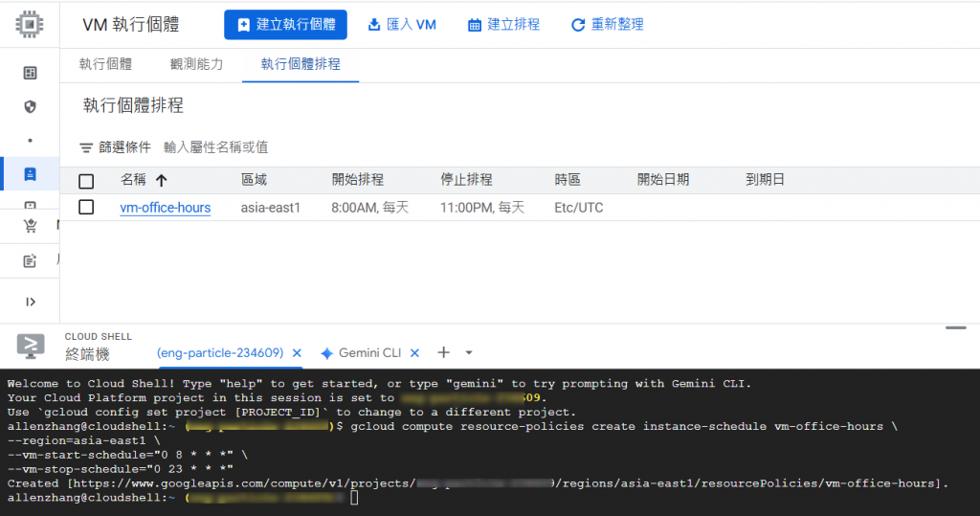Select the (eng-particle-234609) terminal tab
980x516 pixels.
click(x=220, y=352)
